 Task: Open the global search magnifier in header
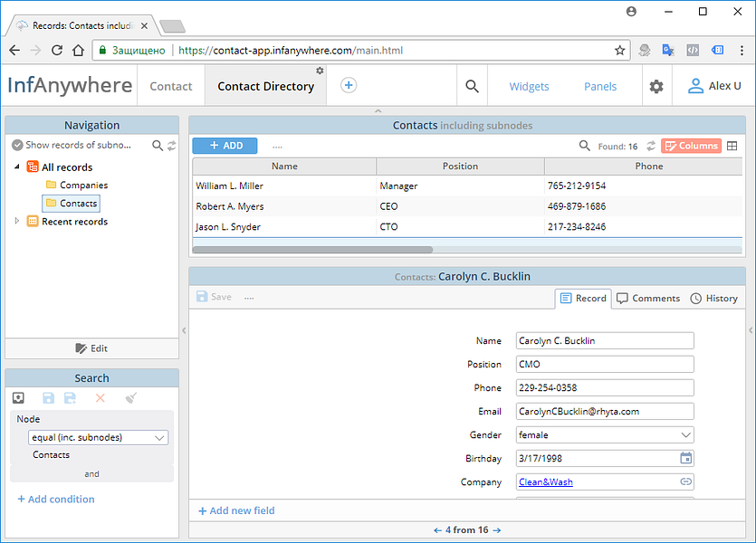click(x=472, y=86)
